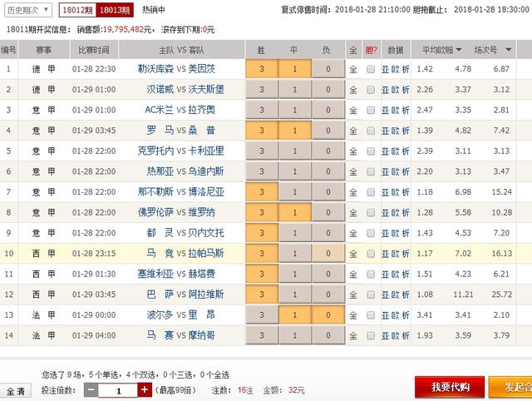Open the 沃夫斯堡 team link
This screenshot has height=401, width=532.
[206, 90]
